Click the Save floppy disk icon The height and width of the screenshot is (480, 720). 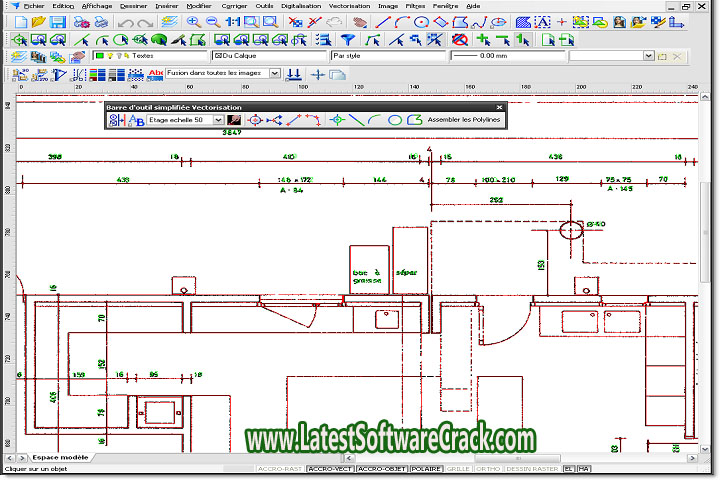(x=57, y=22)
